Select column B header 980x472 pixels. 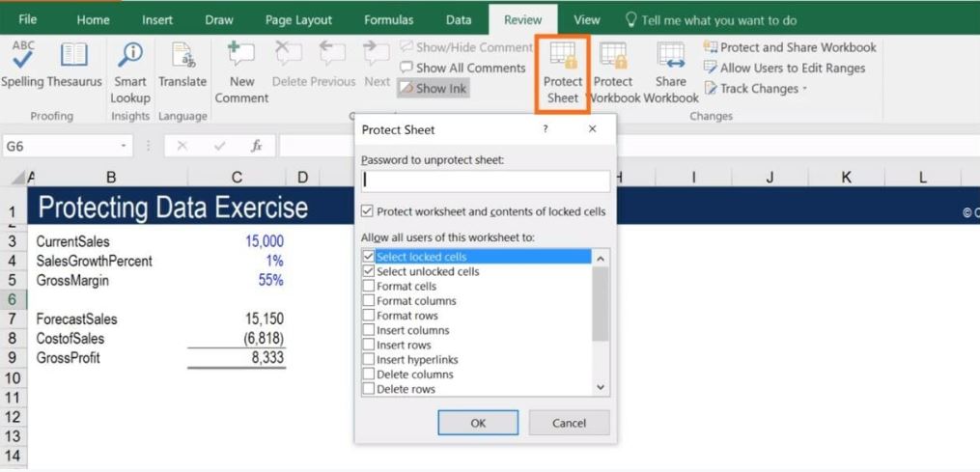[x=111, y=179]
